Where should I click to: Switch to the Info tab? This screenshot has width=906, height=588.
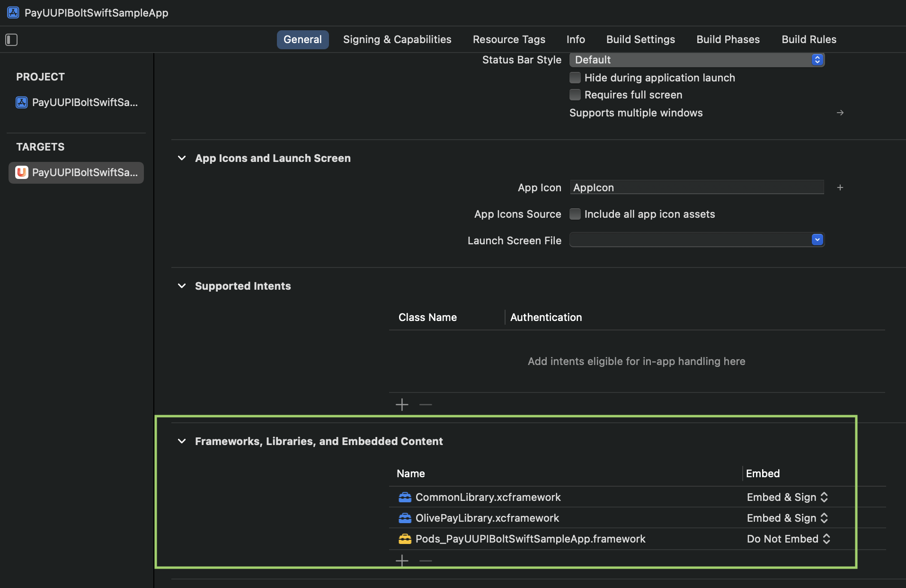click(x=576, y=39)
